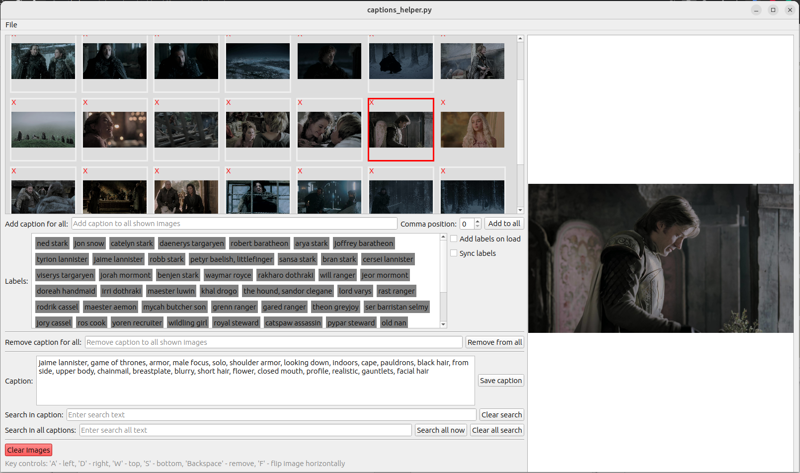Apply the tyrion lannister label
This screenshot has height=473, width=800.
(x=62, y=259)
